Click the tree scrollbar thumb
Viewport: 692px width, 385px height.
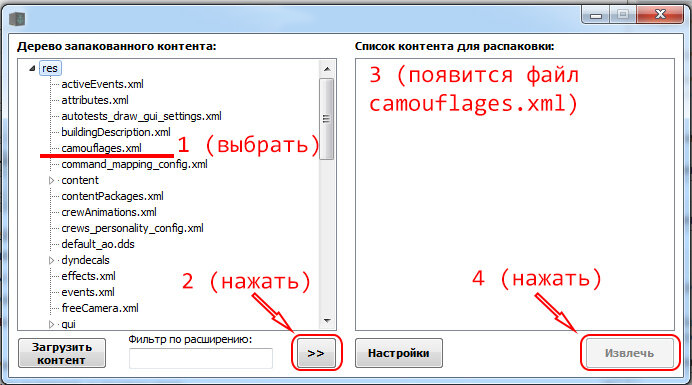click(x=327, y=119)
